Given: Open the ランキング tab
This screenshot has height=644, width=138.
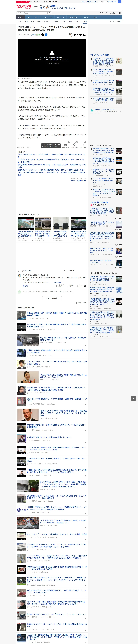Looking at the screenshot, I should 86,17.
